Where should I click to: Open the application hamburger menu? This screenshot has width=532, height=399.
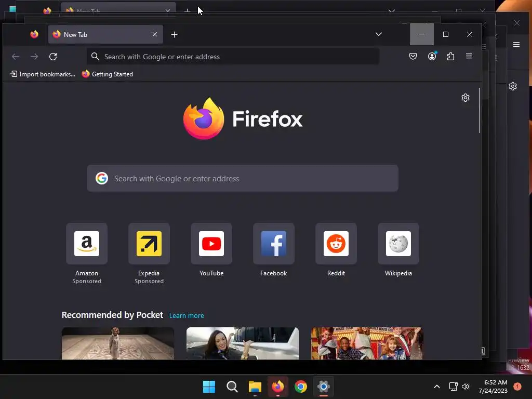click(469, 56)
